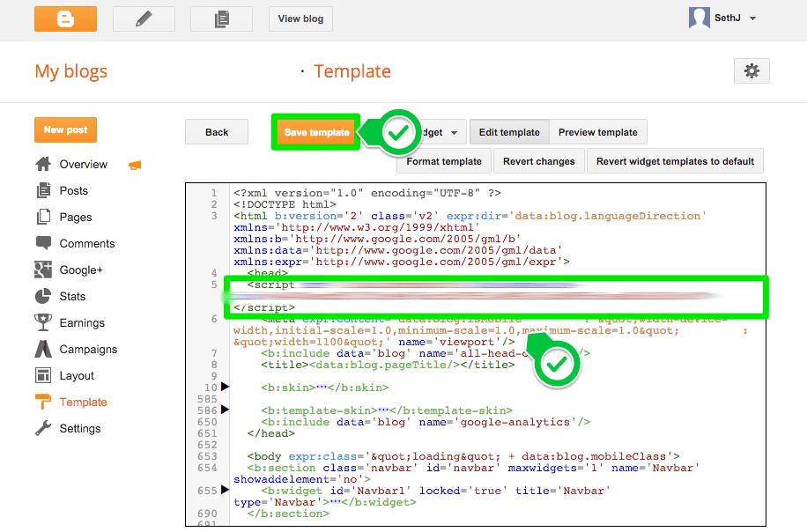The width and height of the screenshot is (807, 532).
Task: Click the Save template button
Action: [315, 131]
